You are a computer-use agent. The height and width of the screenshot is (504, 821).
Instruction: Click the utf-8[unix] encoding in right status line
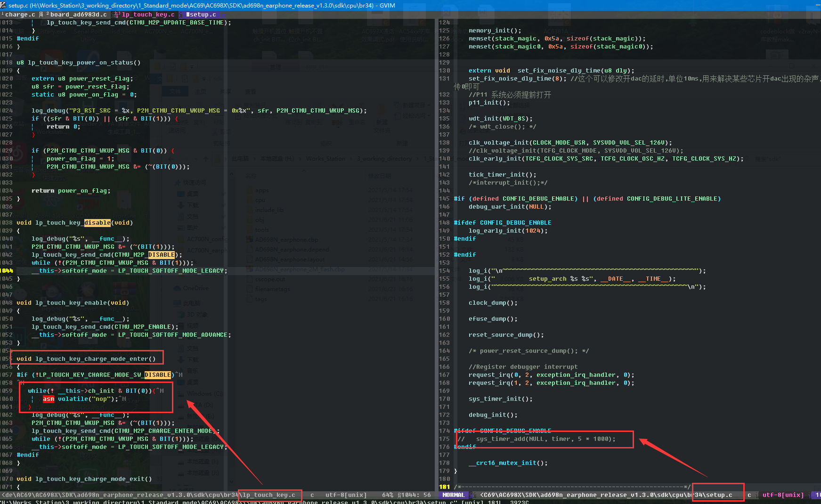click(783, 495)
